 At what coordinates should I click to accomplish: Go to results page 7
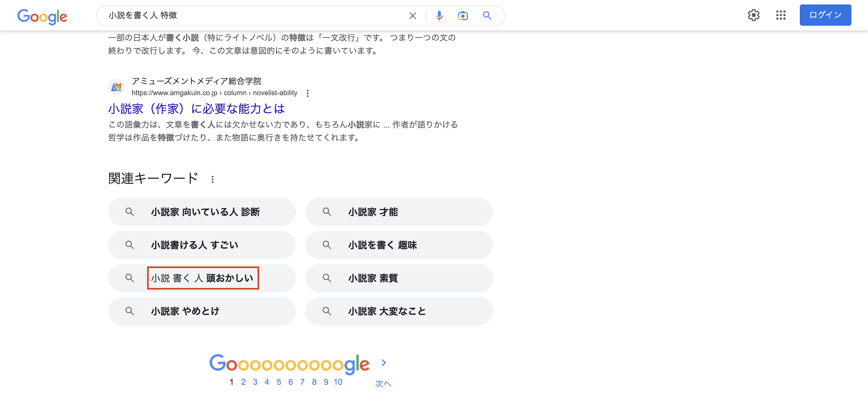click(x=302, y=382)
